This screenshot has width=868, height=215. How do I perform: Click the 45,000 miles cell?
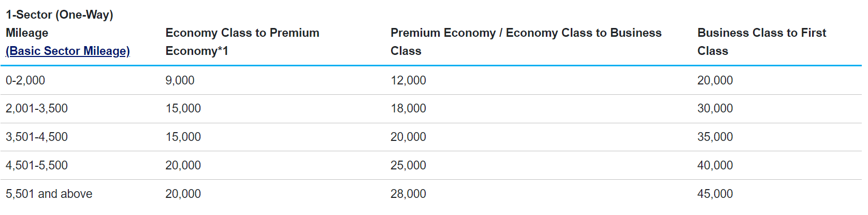click(x=715, y=194)
